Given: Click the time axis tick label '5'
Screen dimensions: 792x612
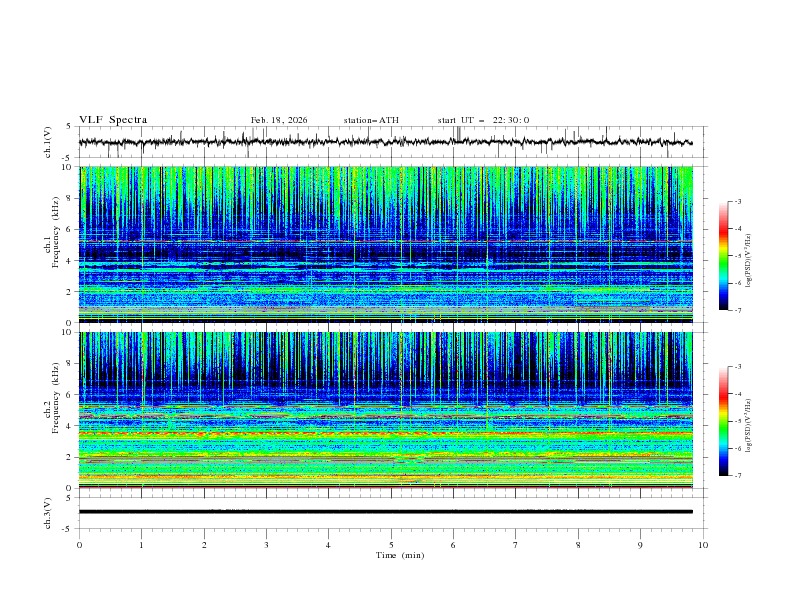Looking at the screenshot, I should pyautogui.click(x=391, y=545).
